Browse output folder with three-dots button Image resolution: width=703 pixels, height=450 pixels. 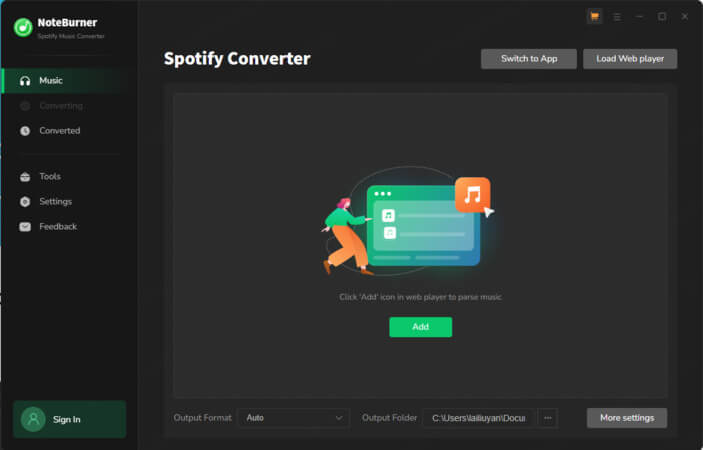pyautogui.click(x=547, y=418)
